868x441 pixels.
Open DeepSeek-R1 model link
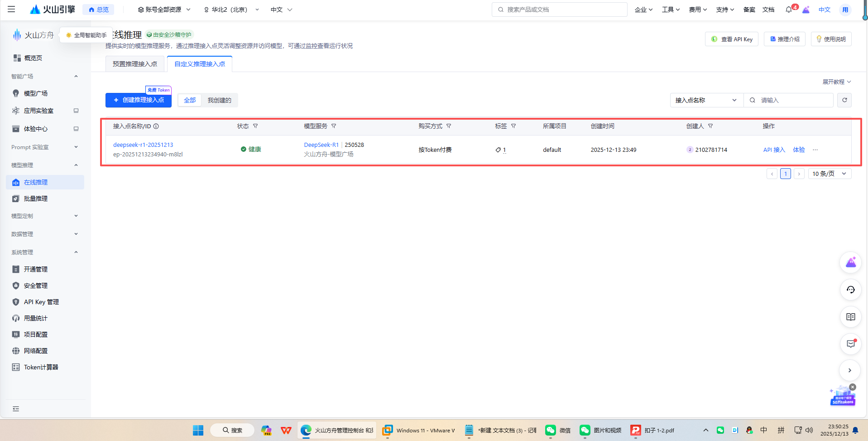pyautogui.click(x=321, y=145)
